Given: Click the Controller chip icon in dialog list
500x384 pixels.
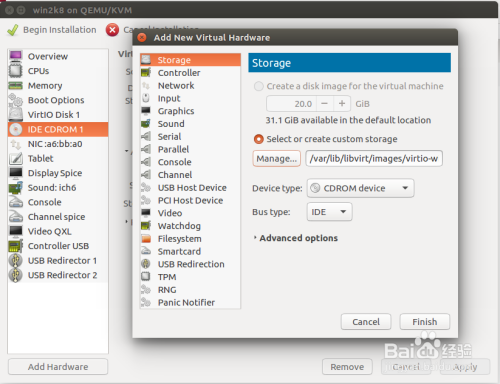Looking at the screenshot, I should click(x=146, y=72).
